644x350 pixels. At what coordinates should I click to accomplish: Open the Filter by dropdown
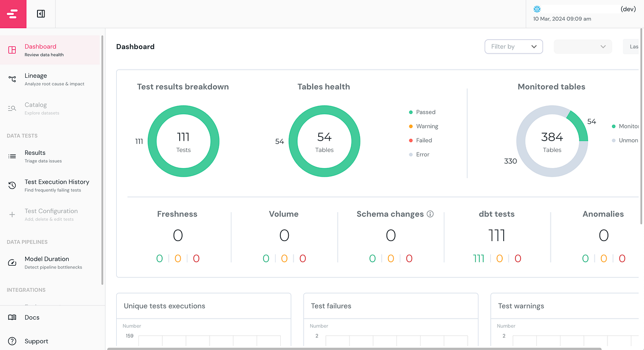(514, 46)
